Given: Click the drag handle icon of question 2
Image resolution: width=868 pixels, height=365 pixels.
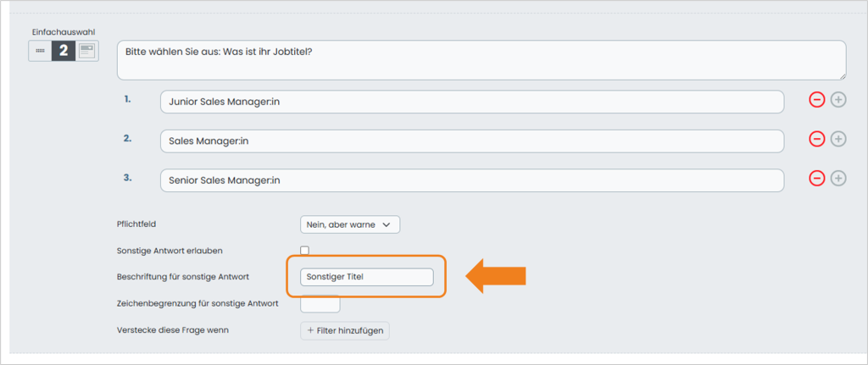Looking at the screenshot, I should point(40,51).
